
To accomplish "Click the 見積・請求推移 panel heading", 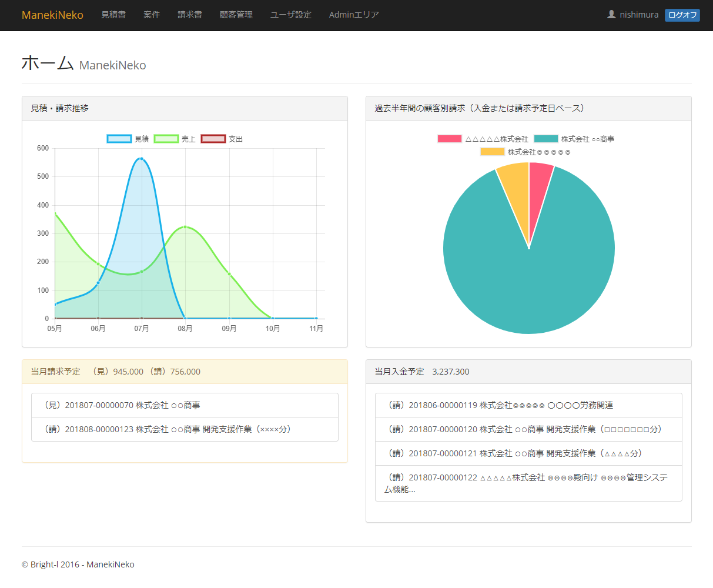I will (185, 108).
